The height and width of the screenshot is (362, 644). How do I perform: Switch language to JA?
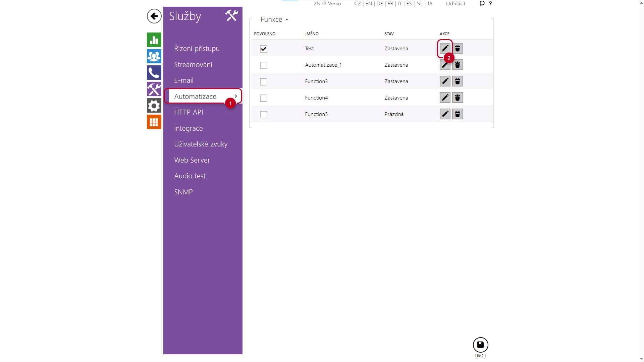(430, 4)
